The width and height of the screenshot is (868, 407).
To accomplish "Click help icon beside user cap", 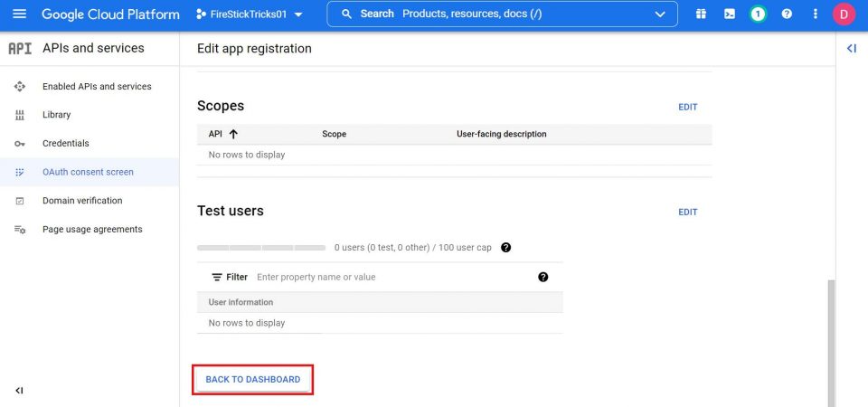I will [506, 247].
